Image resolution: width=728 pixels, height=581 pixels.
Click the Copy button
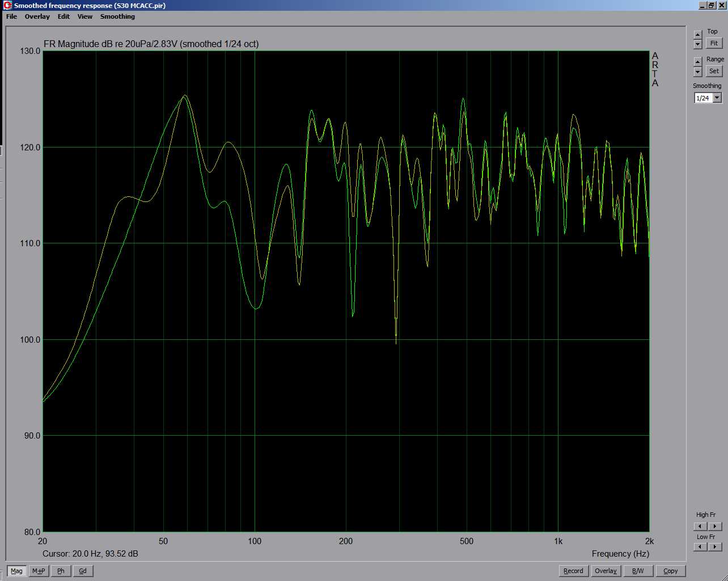click(x=670, y=571)
